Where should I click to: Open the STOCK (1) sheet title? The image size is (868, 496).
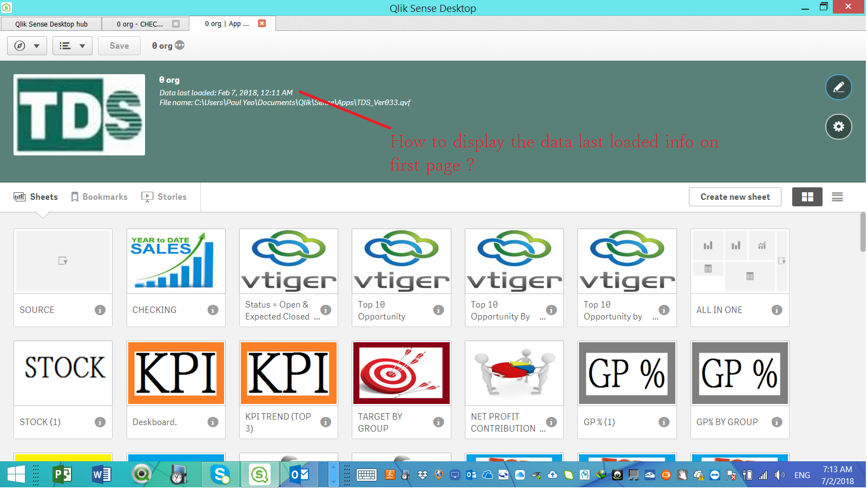pyautogui.click(x=40, y=422)
